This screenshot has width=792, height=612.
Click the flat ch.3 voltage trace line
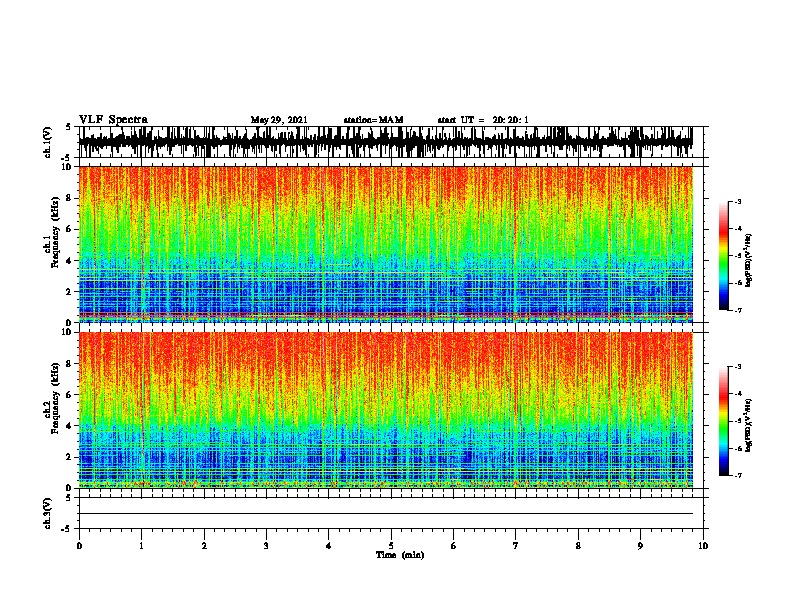click(x=385, y=514)
